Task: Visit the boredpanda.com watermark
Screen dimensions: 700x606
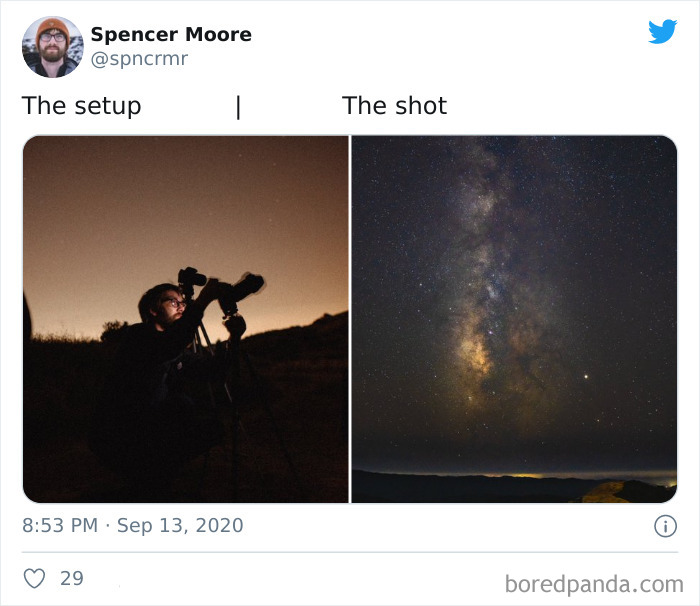Action: point(594,585)
